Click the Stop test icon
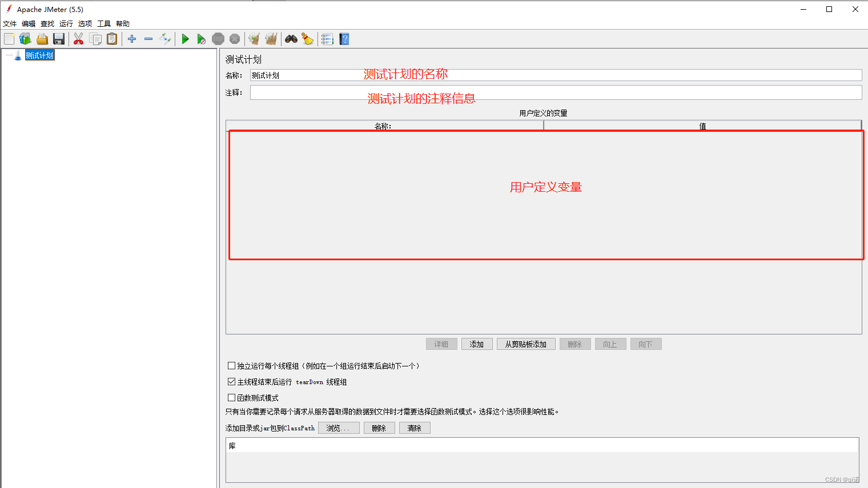 218,39
